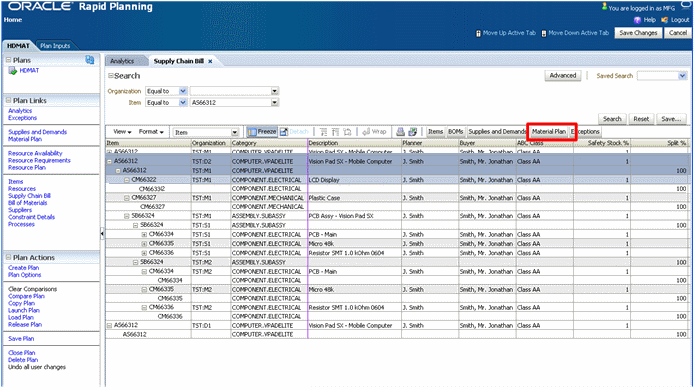Collapse the Plan Links panel

coord(8,100)
